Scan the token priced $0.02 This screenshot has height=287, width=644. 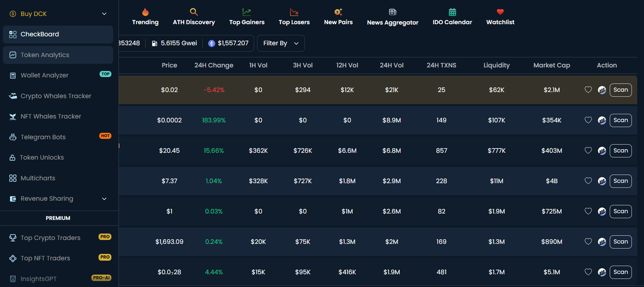pyautogui.click(x=621, y=90)
